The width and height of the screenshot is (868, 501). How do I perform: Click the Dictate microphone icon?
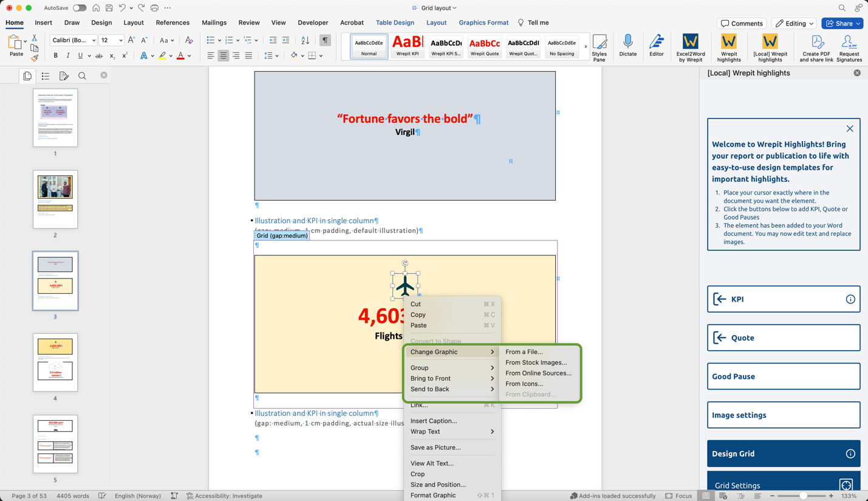pyautogui.click(x=627, y=41)
